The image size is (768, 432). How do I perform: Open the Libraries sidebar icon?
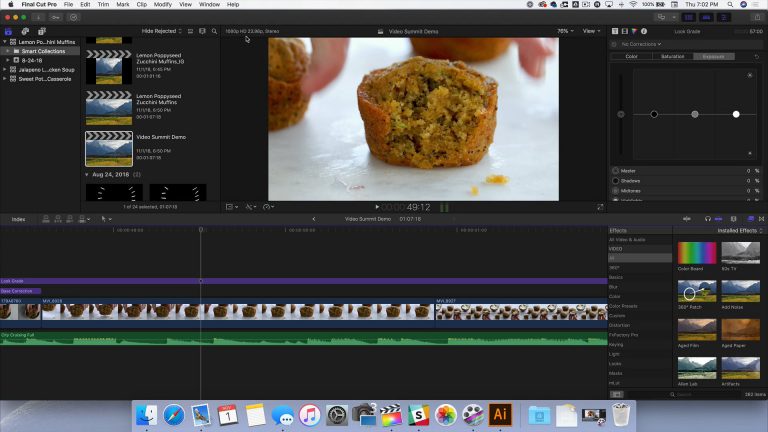pyautogui.click(x=8, y=31)
